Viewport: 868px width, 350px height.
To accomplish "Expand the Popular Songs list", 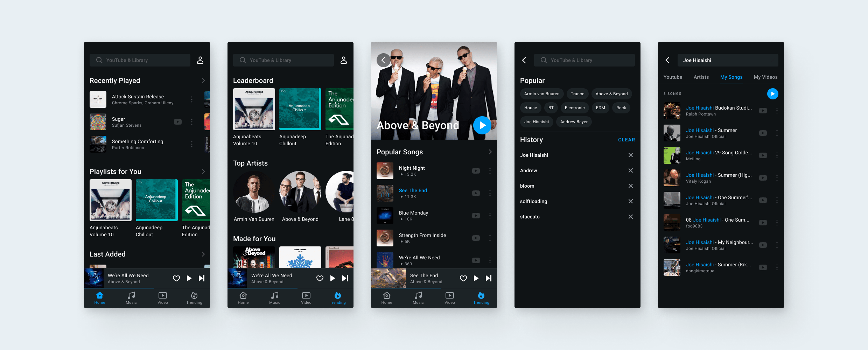I will [490, 152].
